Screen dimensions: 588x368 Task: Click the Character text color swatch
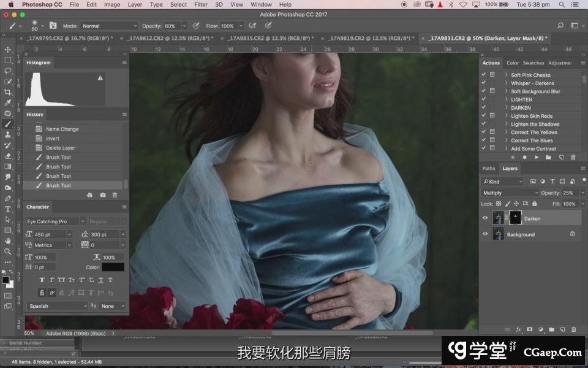click(113, 267)
